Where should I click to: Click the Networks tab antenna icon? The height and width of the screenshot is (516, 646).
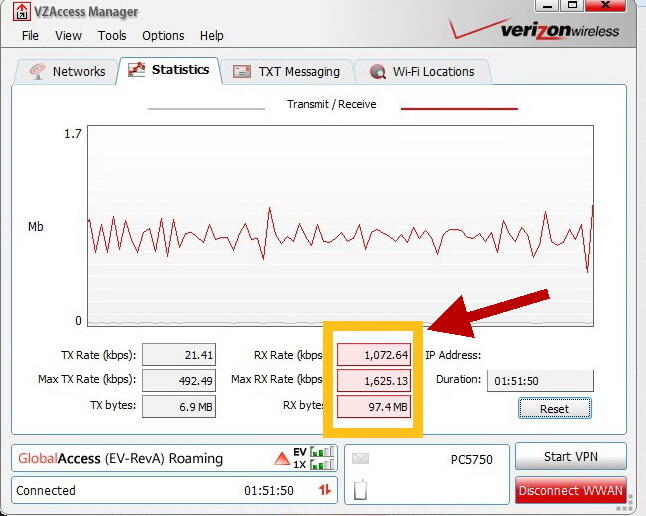click(x=37, y=71)
